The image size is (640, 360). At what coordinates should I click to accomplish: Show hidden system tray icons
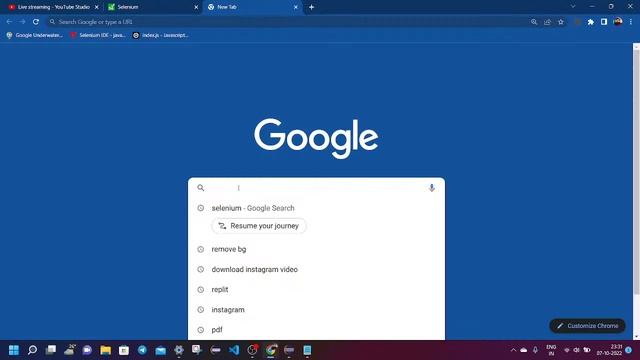point(513,350)
